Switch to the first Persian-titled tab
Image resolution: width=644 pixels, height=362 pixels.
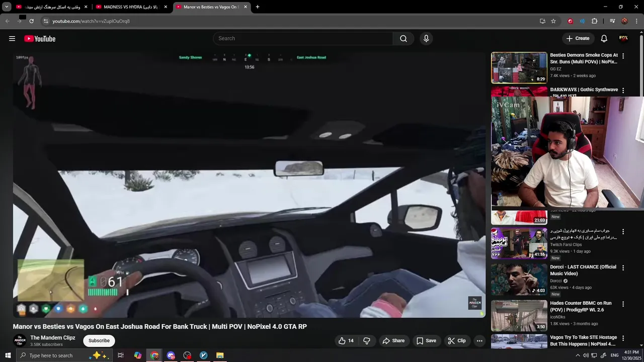point(52,7)
